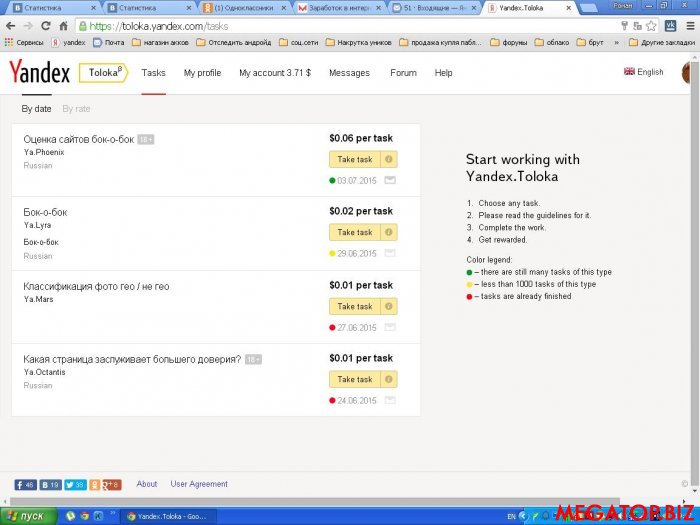Viewport: 700px width, 525px height.
Task: Open My account 3.71 $ page
Action: pyautogui.click(x=275, y=73)
